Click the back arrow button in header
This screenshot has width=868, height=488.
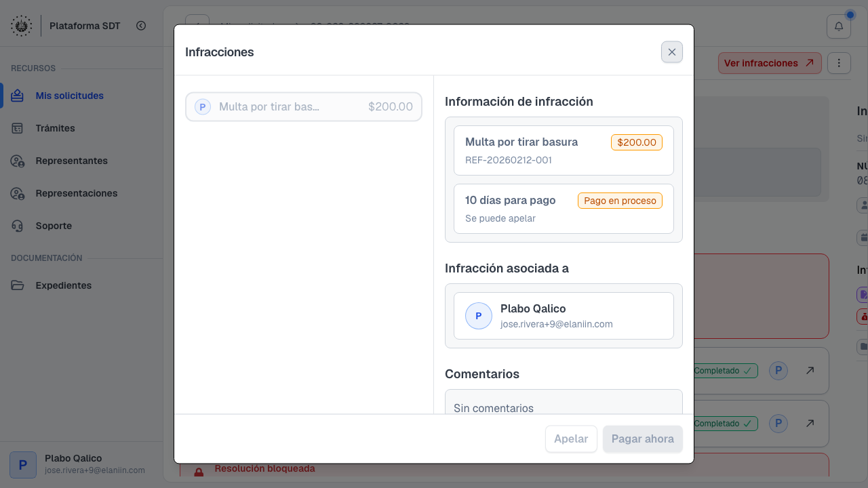[197, 20]
